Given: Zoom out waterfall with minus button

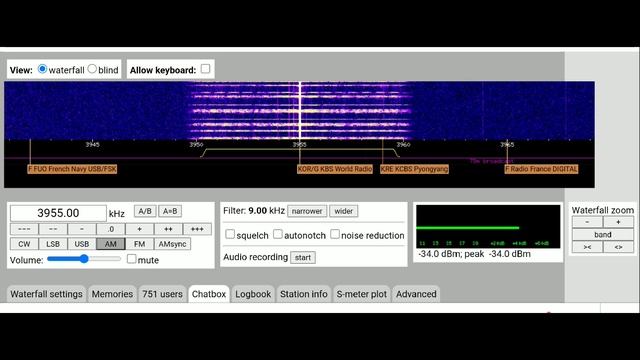Looking at the screenshot, I should [587, 222].
